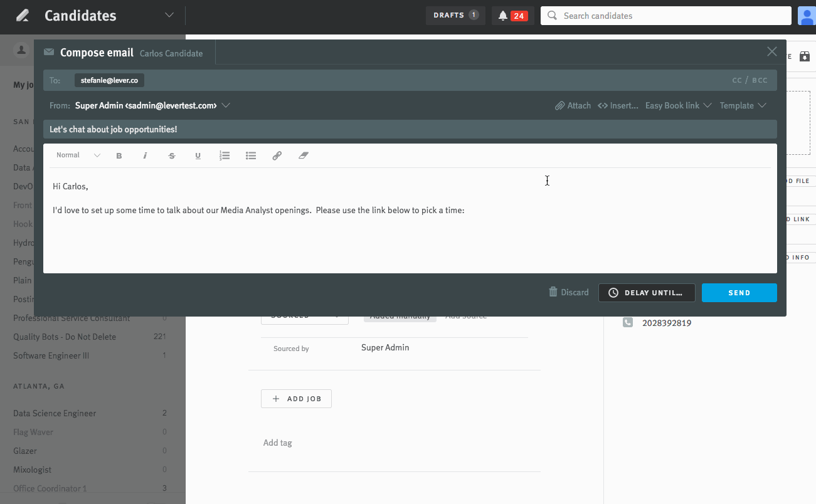Click the Carlos Candidate name in the dialog header

[x=171, y=53]
